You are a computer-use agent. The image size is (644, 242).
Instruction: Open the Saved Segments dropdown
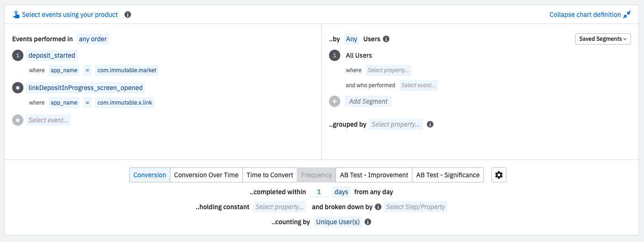(x=602, y=39)
